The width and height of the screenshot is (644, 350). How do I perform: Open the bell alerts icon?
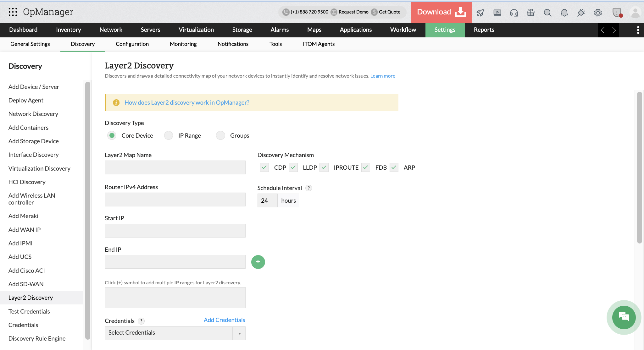pyautogui.click(x=564, y=13)
